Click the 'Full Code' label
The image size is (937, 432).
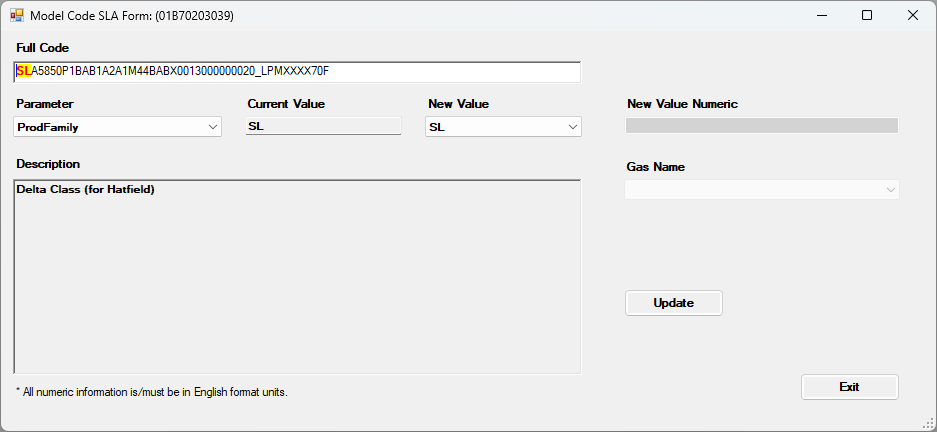point(42,48)
